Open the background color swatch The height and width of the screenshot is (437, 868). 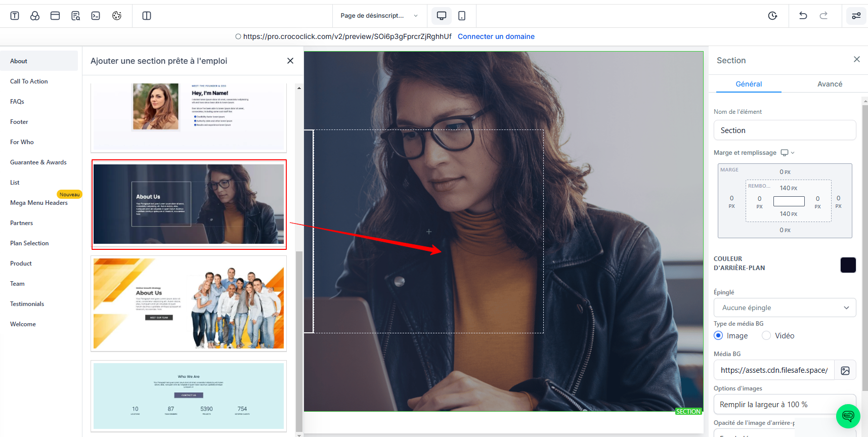click(x=848, y=265)
